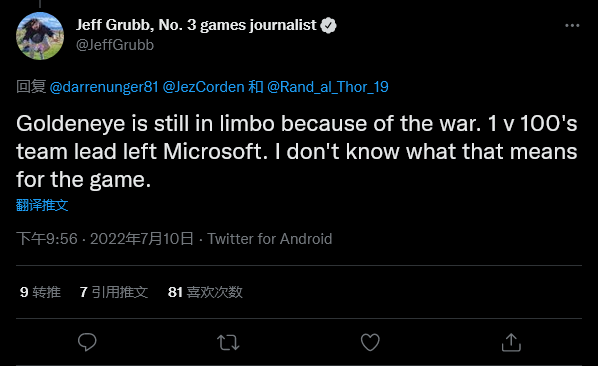This screenshot has width=598, height=366.
Task: Click the Goldeneye tweet body text
Action: tap(297, 151)
